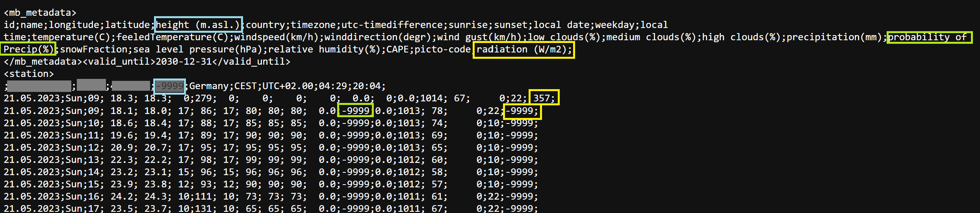980x213 pixels.
Task: Click feeled temperature 24.3 in Sun;16 row
Action: coord(155,196)
